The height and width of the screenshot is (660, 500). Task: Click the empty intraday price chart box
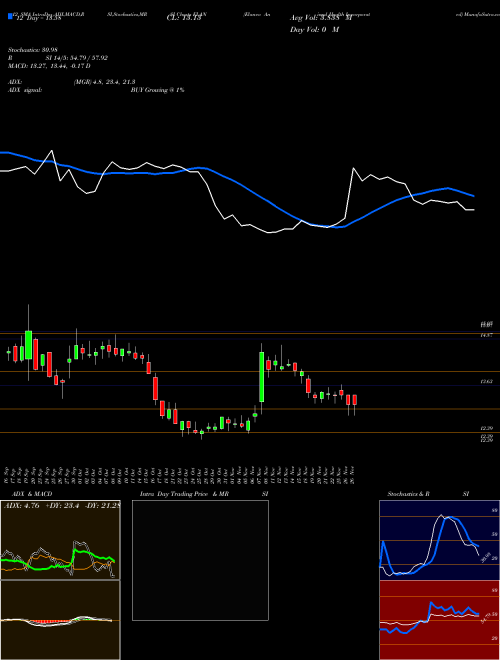pos(200,560)
